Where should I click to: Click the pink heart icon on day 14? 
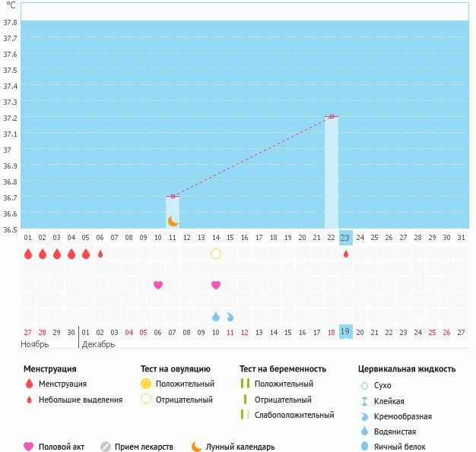(x=216, y=285)
